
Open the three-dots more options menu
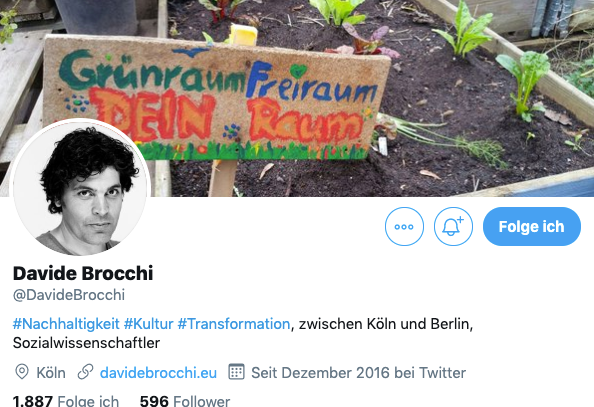tap(404, 227)
